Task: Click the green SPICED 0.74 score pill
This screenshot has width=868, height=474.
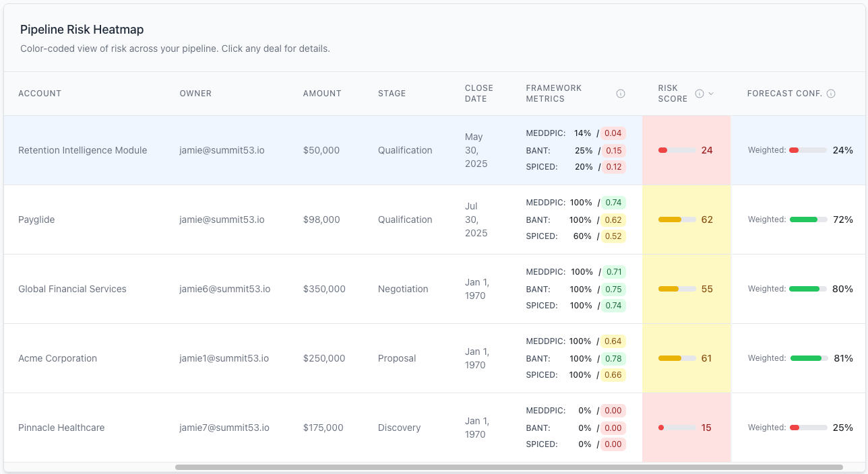Action: click(x=614, y=305)
